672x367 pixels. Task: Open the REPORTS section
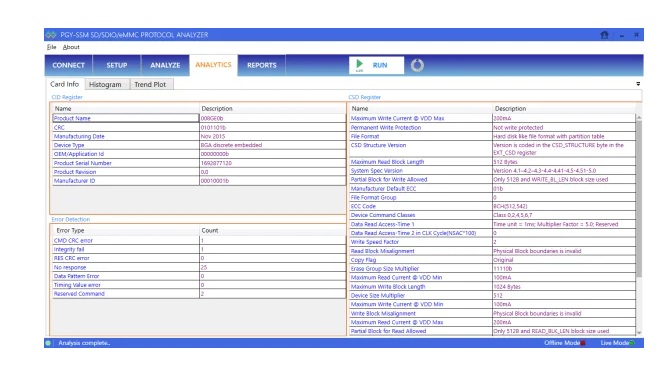(x=261, y=65)
